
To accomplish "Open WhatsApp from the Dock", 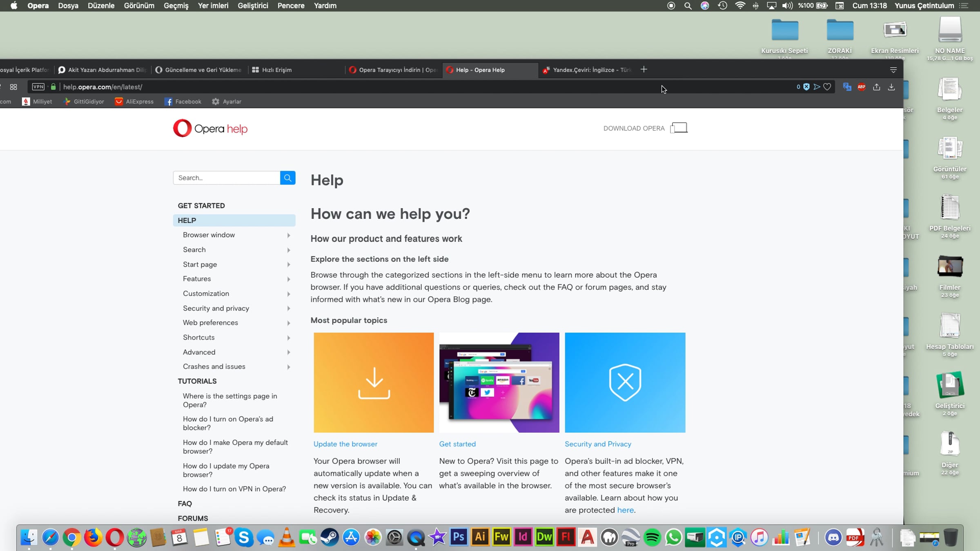I will pyautogui.click(x=673, y=537).
